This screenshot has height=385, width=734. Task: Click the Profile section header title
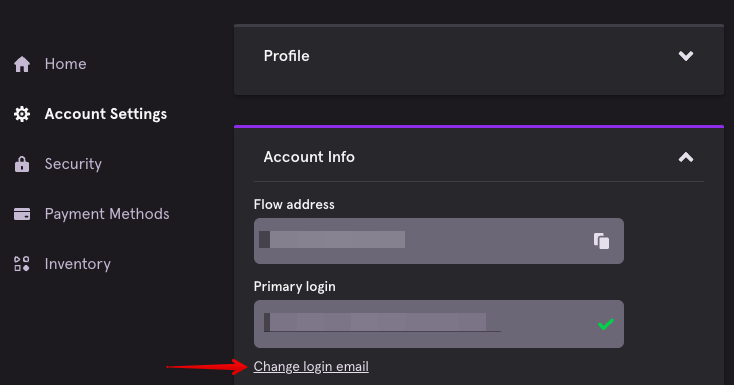(286, 56)
